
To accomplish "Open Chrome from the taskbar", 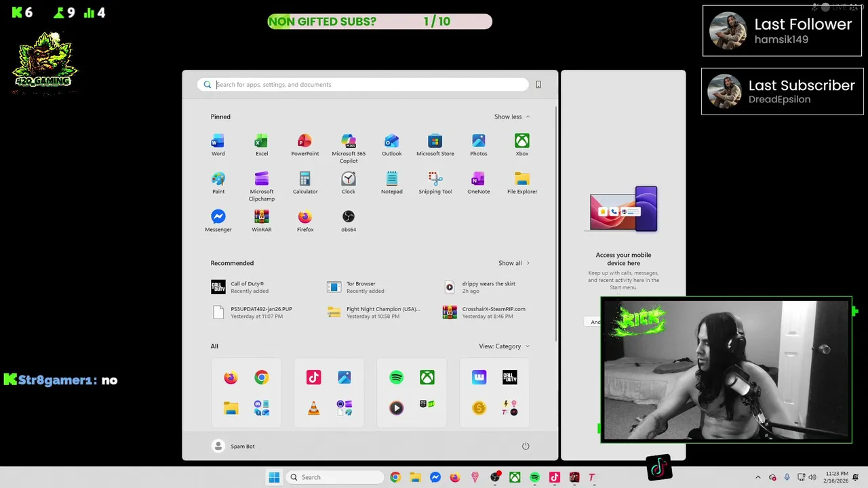I will coord(395,477).
